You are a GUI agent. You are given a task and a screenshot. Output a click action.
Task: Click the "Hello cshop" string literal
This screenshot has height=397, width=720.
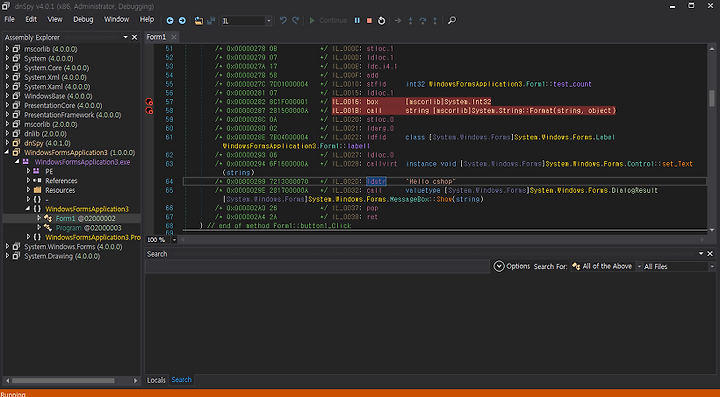point(430,182)
